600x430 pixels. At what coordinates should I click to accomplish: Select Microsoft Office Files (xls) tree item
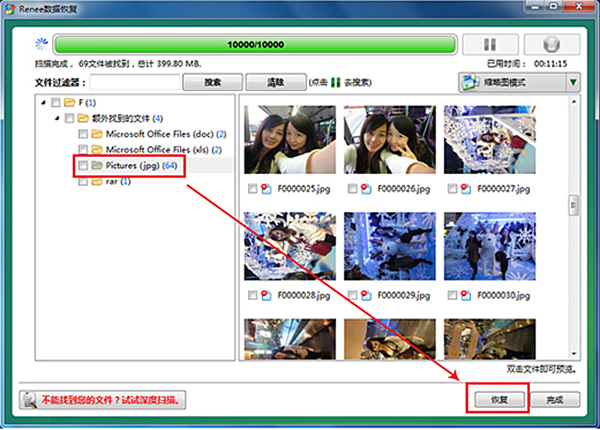[163, 149]
